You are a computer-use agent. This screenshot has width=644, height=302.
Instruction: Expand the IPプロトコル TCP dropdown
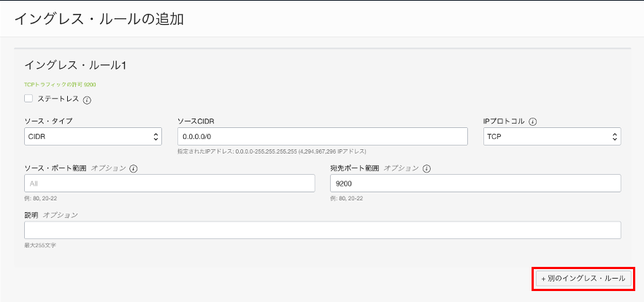(551, 137)
